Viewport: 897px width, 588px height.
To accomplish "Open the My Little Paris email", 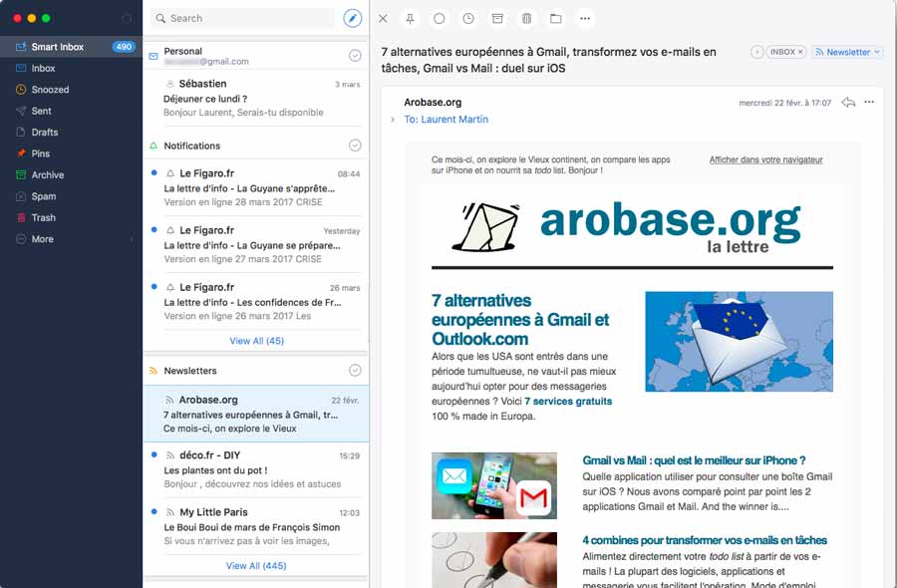I will [x=256, y=526].
